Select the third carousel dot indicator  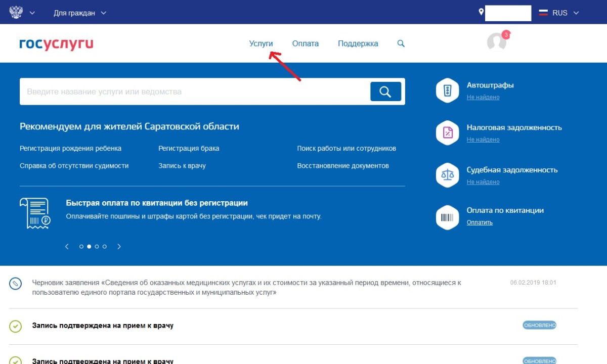(97, 247)
